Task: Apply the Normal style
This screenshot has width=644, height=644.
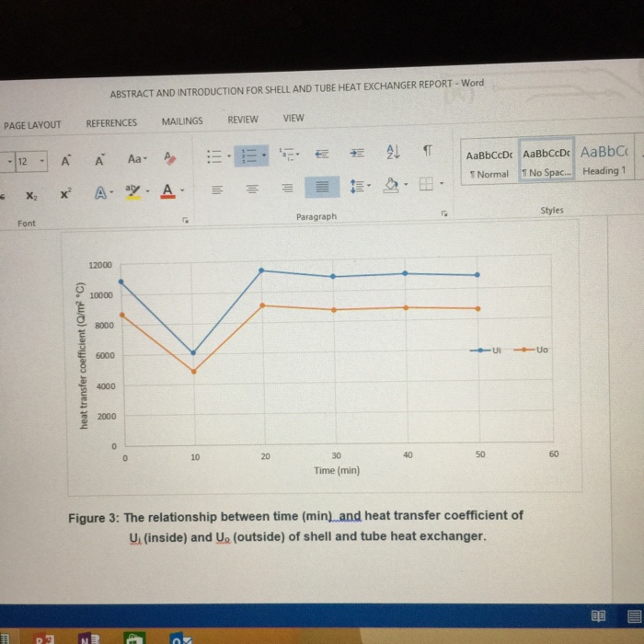Action: pos(489,163)
